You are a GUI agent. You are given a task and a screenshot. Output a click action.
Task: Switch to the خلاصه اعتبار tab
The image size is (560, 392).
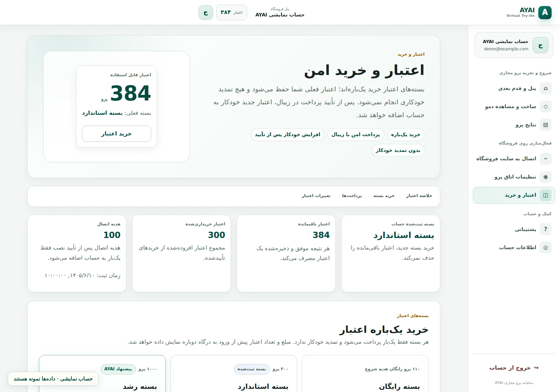pos(419,196)
